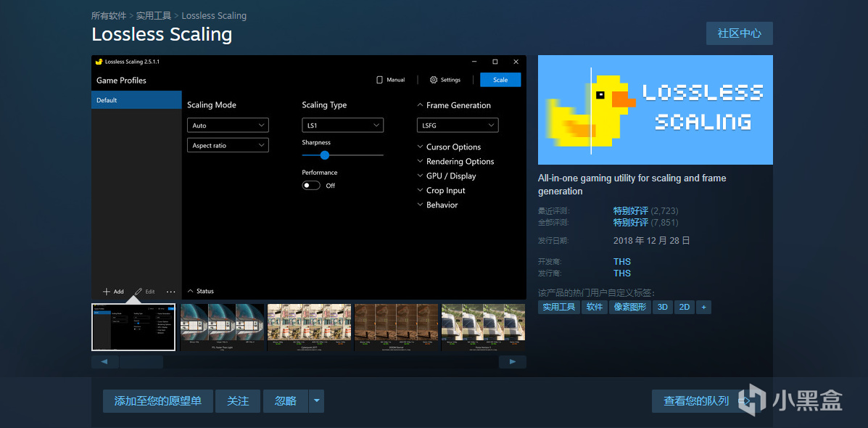The width and height of the screenshot is (868, 428).
Task: Click the Lossless Scaling duck app icon
Action: 99,62
